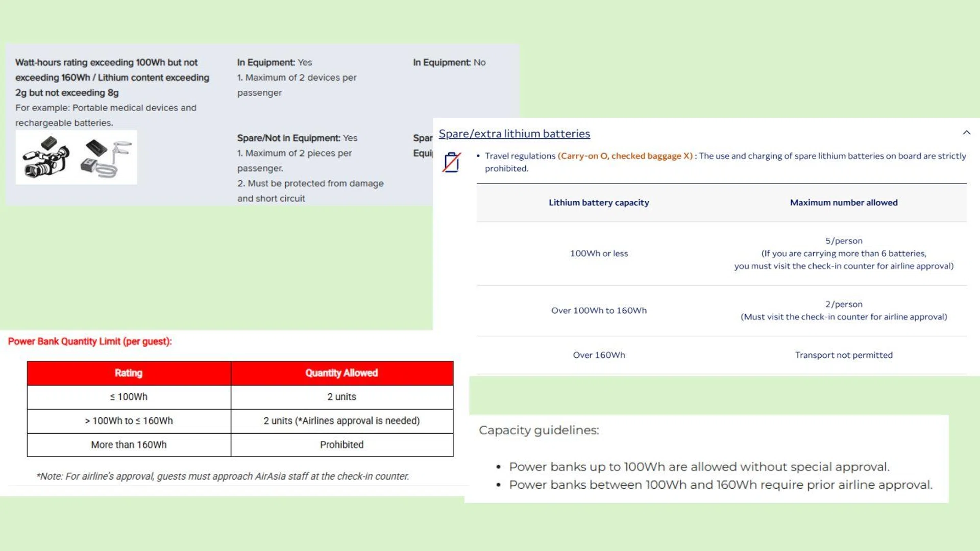The width and height of the screenshot is (980, 551).
Task: Click the 2 units airline approval cell
Action: (x=341, y=421)
